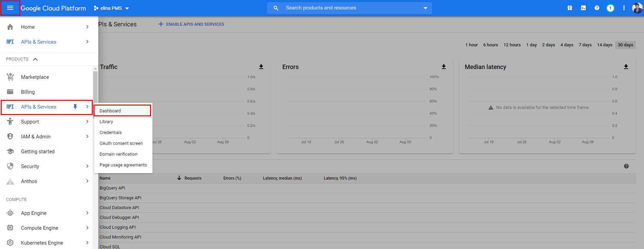
Task: Select Dashboard from the submenu
Action: (123, 111)
